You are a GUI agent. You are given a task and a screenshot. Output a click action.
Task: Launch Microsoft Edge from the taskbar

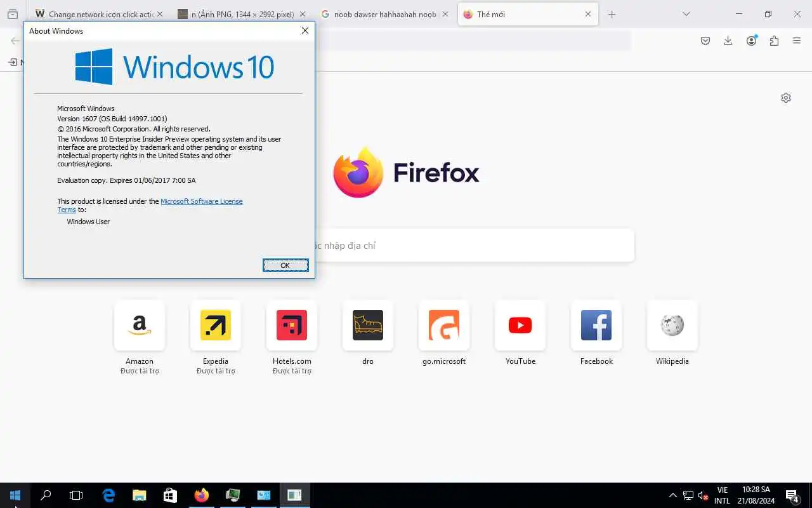pyautogui.click(x=108, y=495)
